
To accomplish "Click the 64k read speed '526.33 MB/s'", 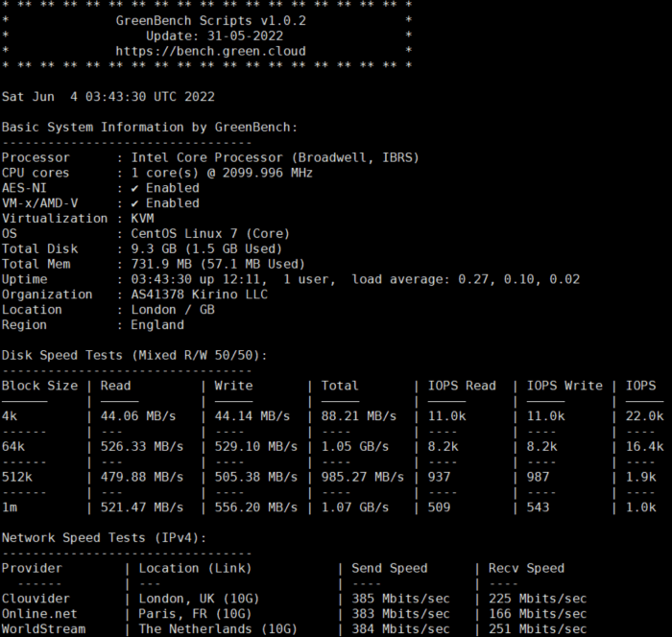I will 142,447.
